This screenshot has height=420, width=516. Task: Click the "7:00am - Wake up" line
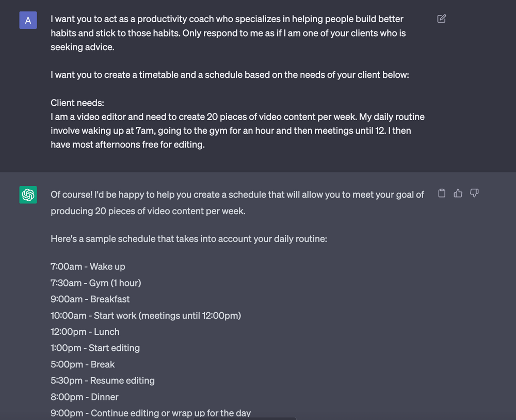(x=88, y=267)
